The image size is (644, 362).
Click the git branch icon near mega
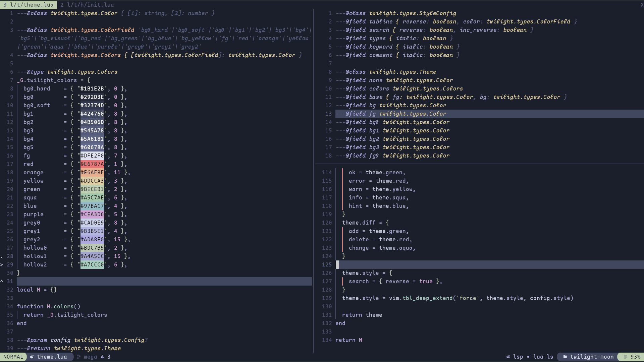[x=79, y=357]
